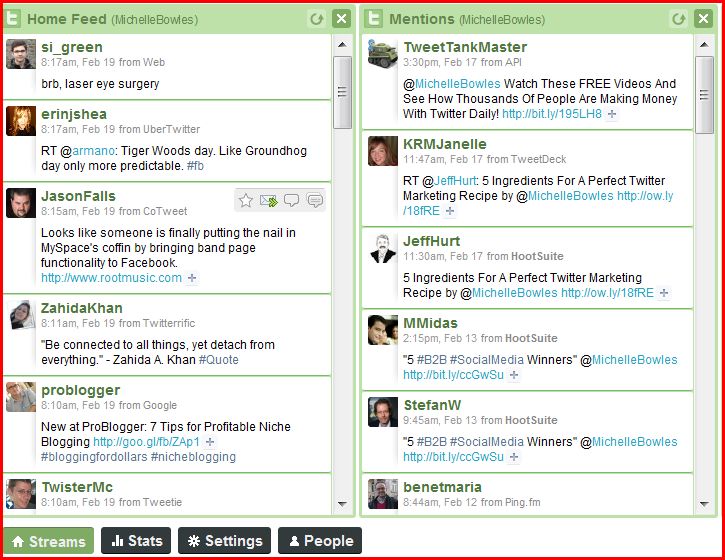Open TwisterMc's avatar

pyautogui.click(x=21, y=494)
